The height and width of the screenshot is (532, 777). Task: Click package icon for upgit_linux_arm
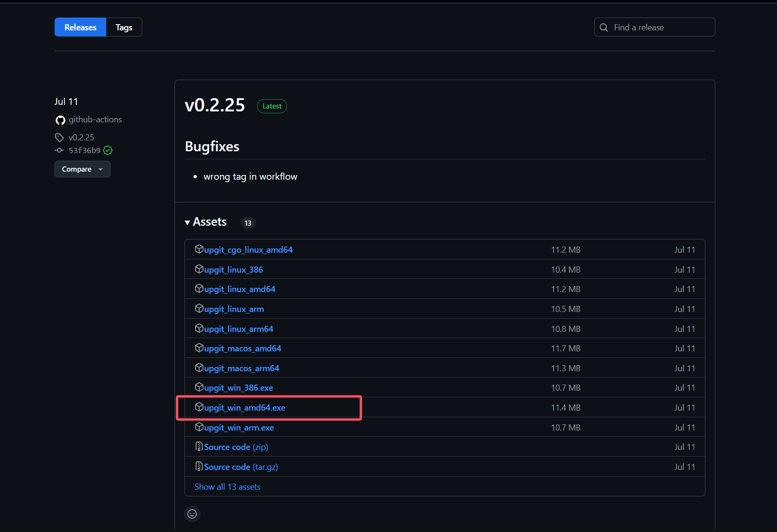point(199,308)
